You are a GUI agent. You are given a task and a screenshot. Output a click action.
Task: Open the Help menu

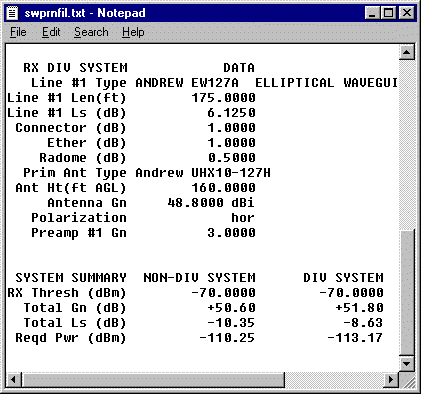[133, 32]
